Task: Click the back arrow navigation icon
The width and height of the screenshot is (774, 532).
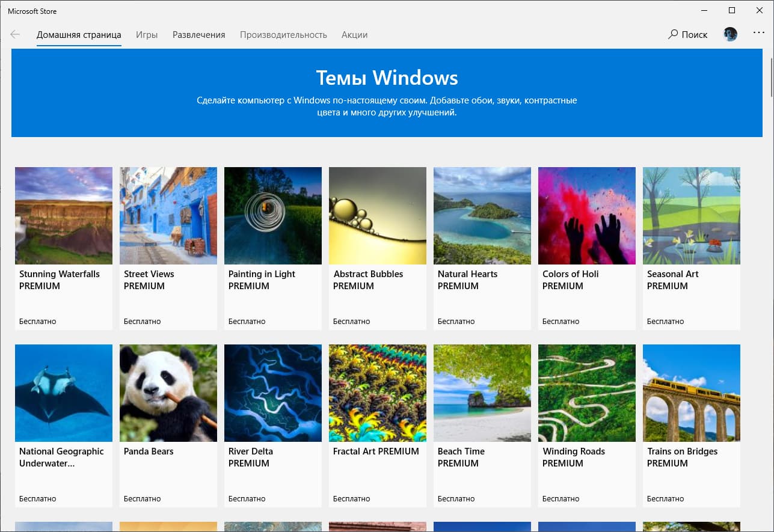Action: point(14,34)
